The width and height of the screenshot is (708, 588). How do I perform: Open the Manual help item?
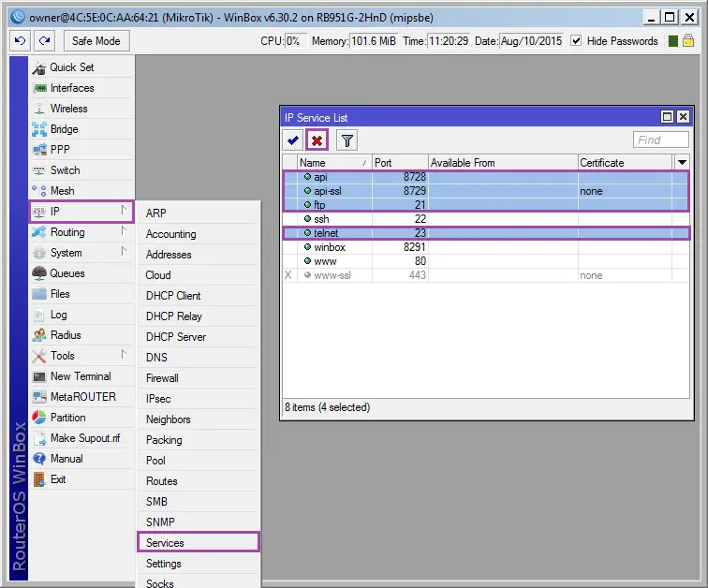click(x=82, y=459)
